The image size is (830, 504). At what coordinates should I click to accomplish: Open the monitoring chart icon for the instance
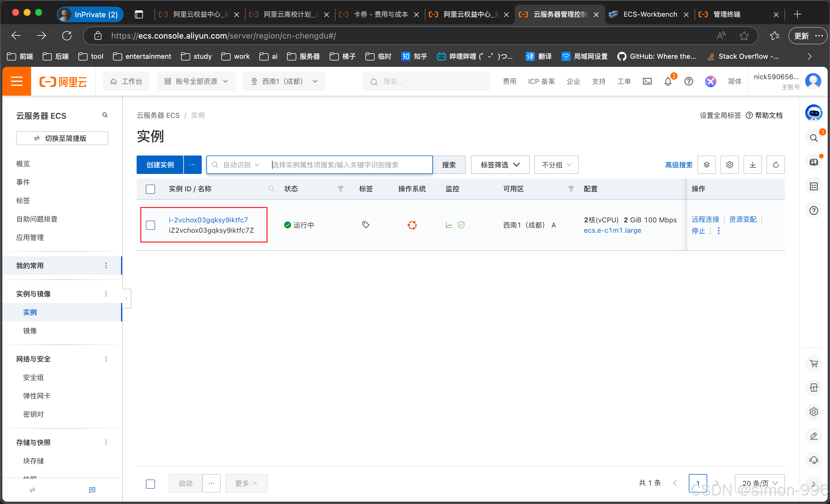coord(449,225)
